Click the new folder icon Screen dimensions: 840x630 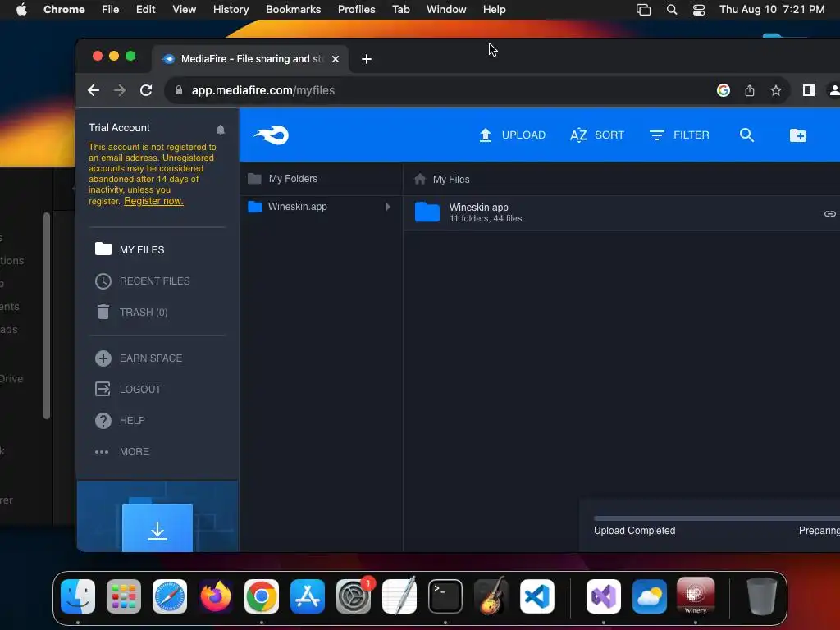coord(797,135)
